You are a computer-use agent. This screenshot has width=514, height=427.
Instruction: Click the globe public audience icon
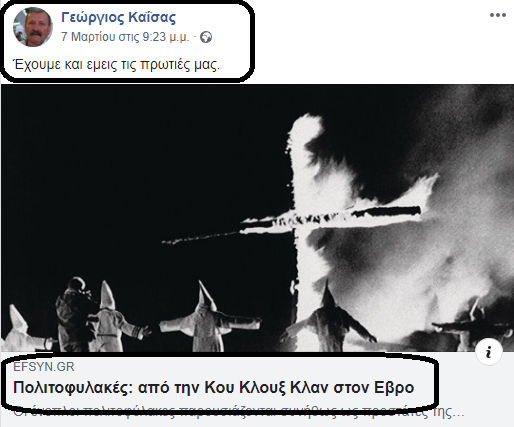point(206,37)
